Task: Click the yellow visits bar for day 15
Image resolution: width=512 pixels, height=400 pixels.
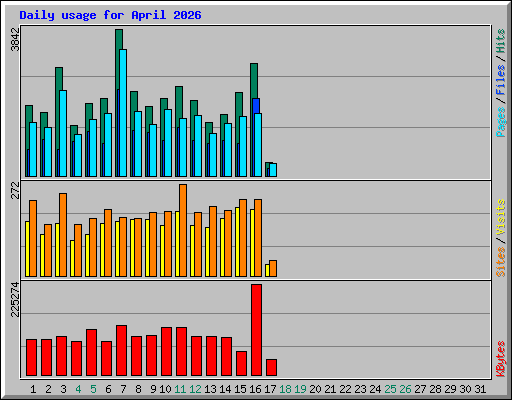Action: pos(237,242)
